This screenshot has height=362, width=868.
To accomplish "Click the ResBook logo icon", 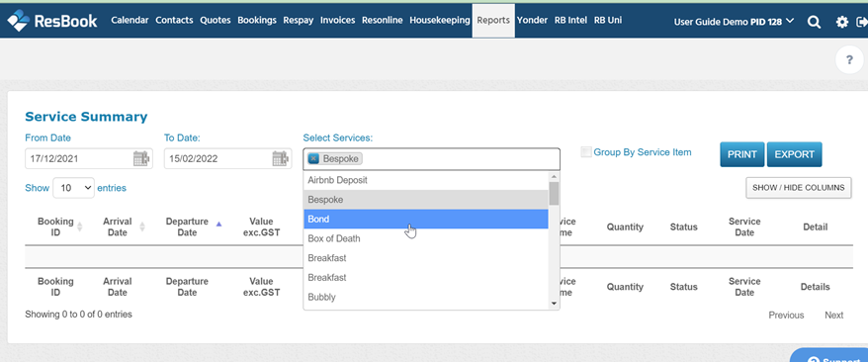I will tap(18, 21).
